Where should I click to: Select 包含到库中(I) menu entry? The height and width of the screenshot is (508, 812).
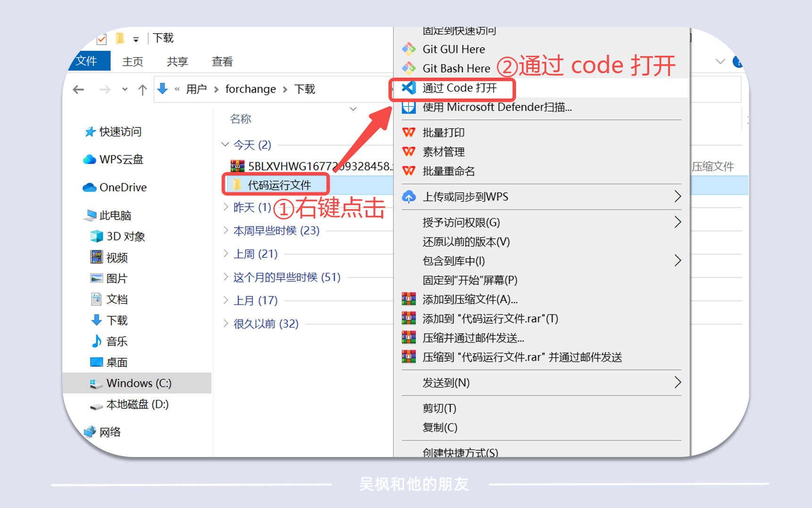pyautogui.click(x=542, y=261)
